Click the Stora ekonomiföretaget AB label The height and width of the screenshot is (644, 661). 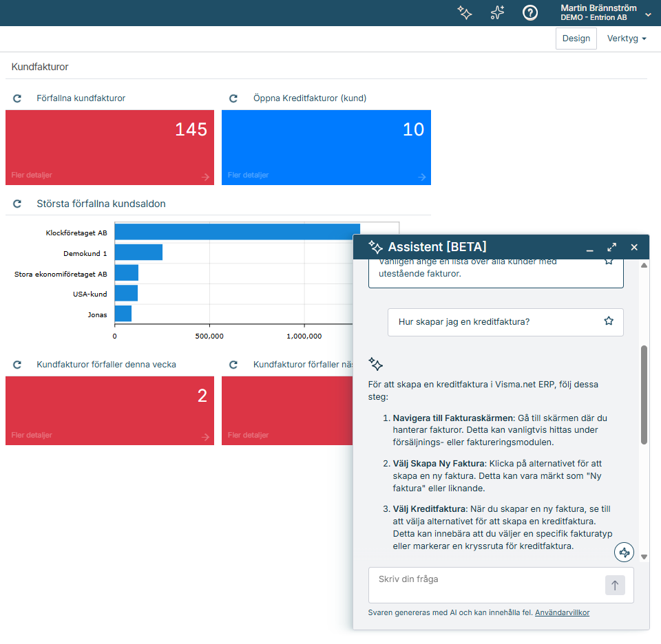coord(61,275)
